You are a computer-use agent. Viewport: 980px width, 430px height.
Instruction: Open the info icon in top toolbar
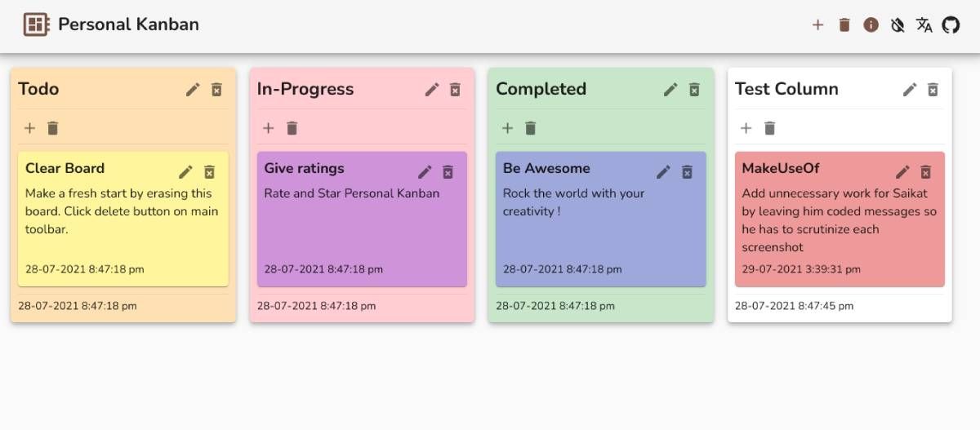tap(871, 24)
